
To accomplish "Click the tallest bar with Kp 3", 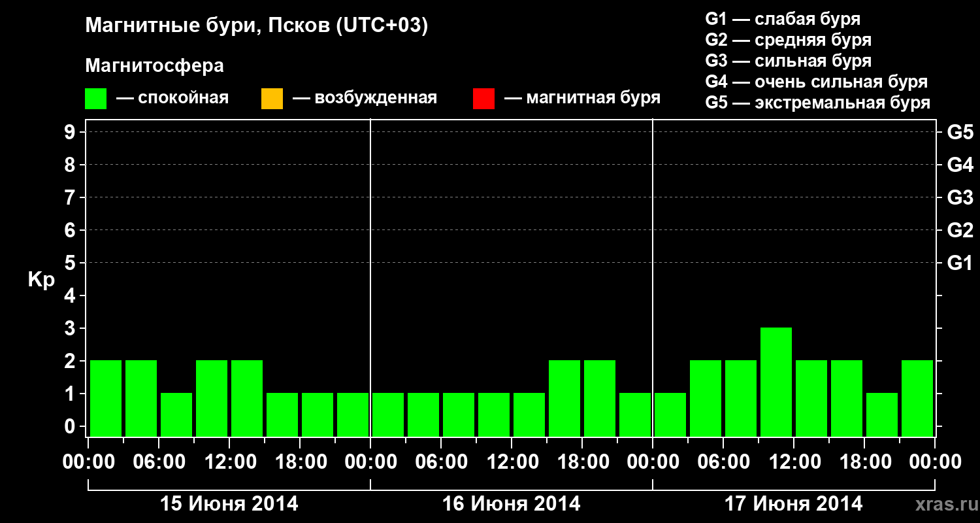I will [776, 382].
